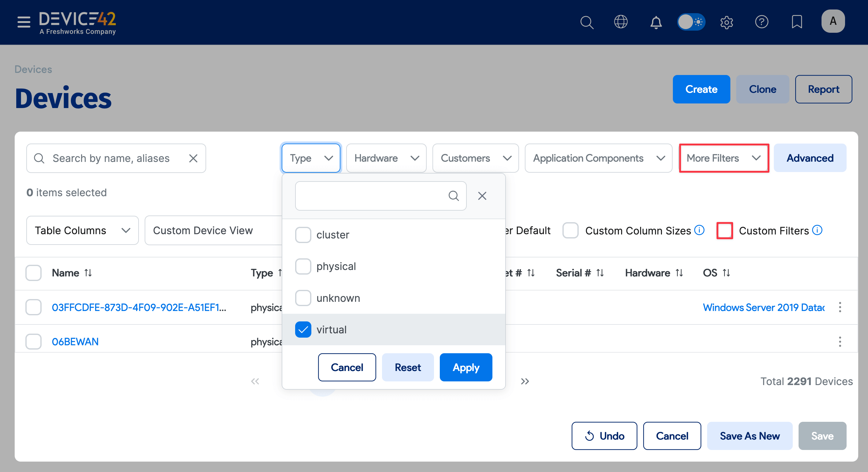868x472 pixels.
Task: Open the settings gear icon
Action: tap(726, 22)
